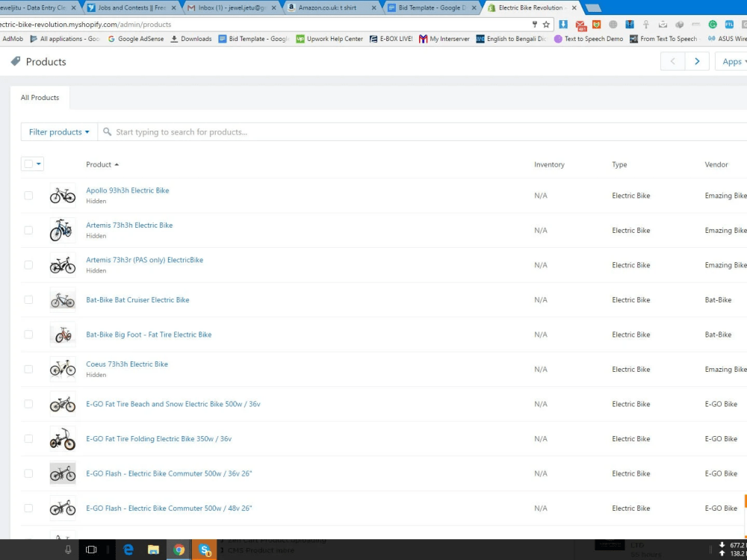Open Bat-Bike Bat Cruiser Electric Bike product
Screen dimensions: 747x560
coord(137,300)
